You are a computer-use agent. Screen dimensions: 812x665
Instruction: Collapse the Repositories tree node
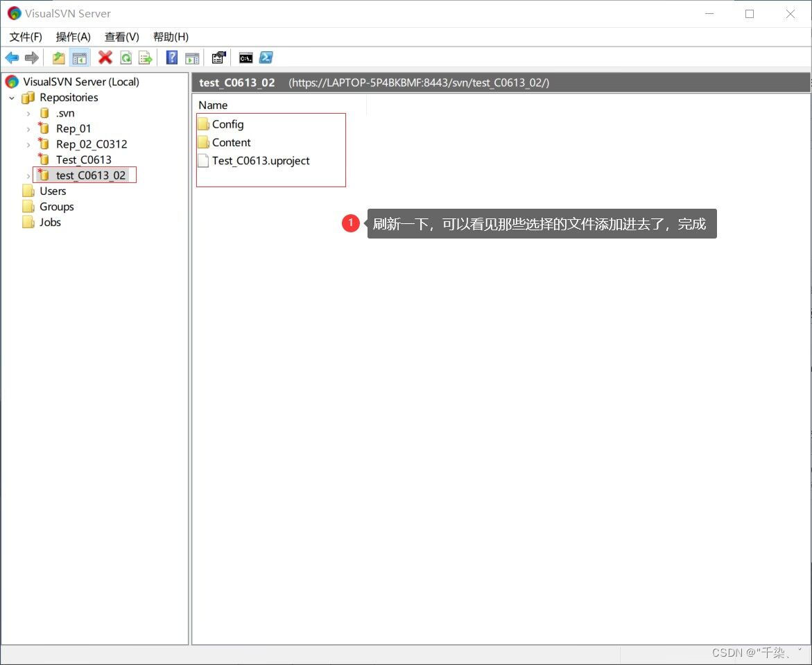point(11,97)
